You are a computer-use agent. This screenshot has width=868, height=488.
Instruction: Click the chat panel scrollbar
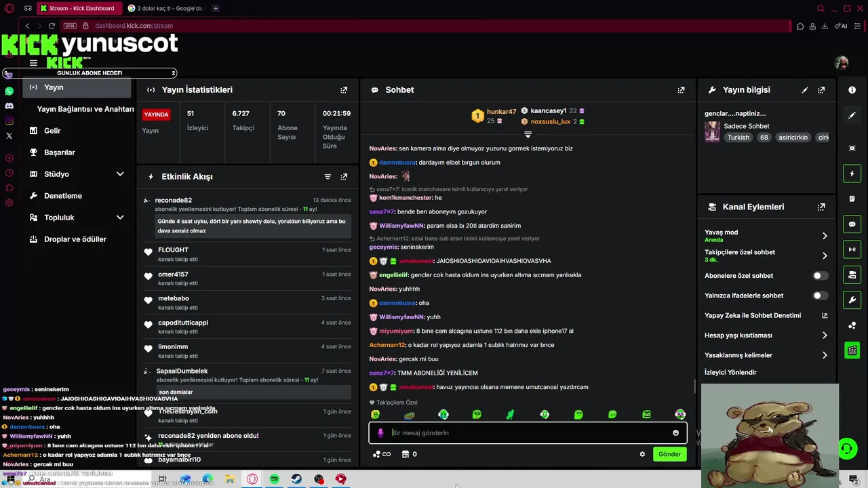click(x=694, y=386)
